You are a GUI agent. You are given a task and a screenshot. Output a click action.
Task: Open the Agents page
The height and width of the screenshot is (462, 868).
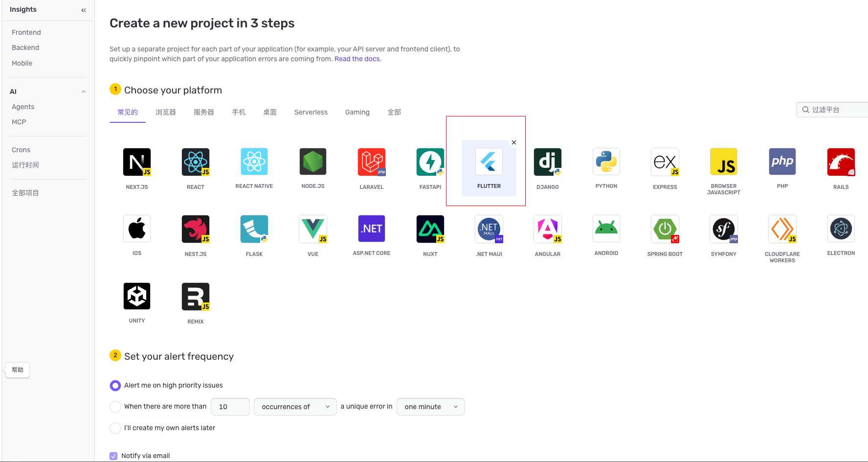[x=23, y=107]
